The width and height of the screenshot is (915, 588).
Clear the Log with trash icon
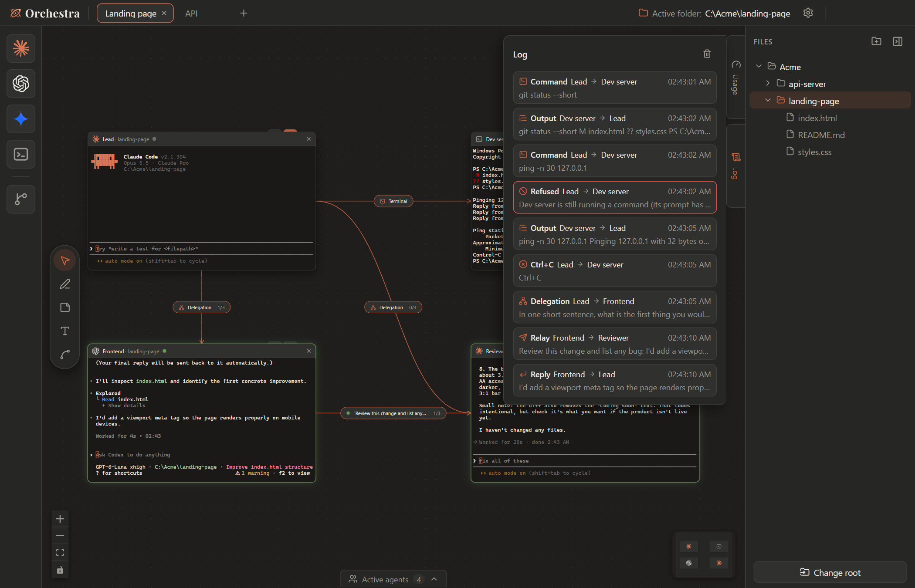(707, 54)
